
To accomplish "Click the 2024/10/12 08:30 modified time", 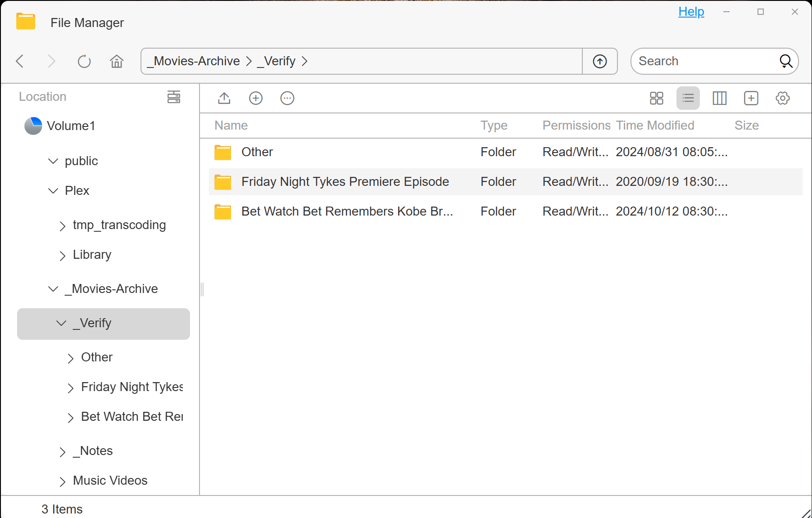I will click(672, 212).
